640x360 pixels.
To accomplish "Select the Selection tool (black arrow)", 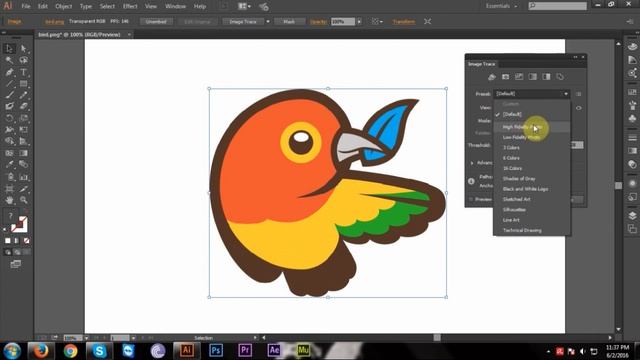I will click(x=9, y=49).
